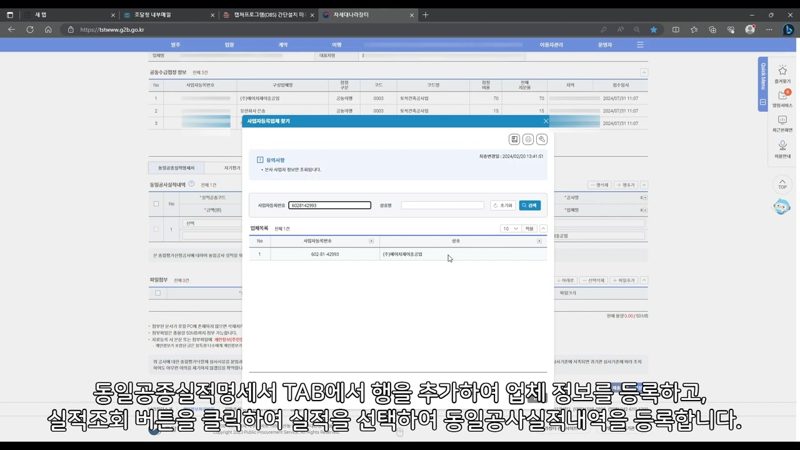The height and width of the screenshot is (450, 800).
Task: Open the notification service icon with badge
Action: tap(782, 98)
